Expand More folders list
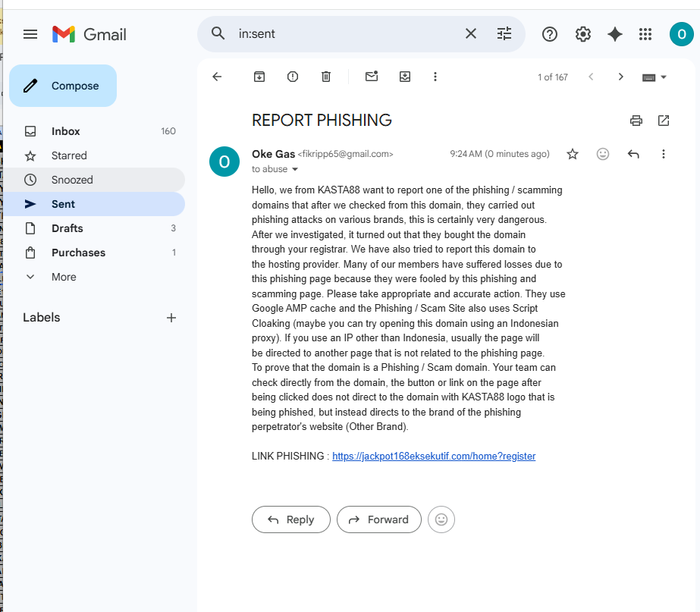 pos(94,277)
